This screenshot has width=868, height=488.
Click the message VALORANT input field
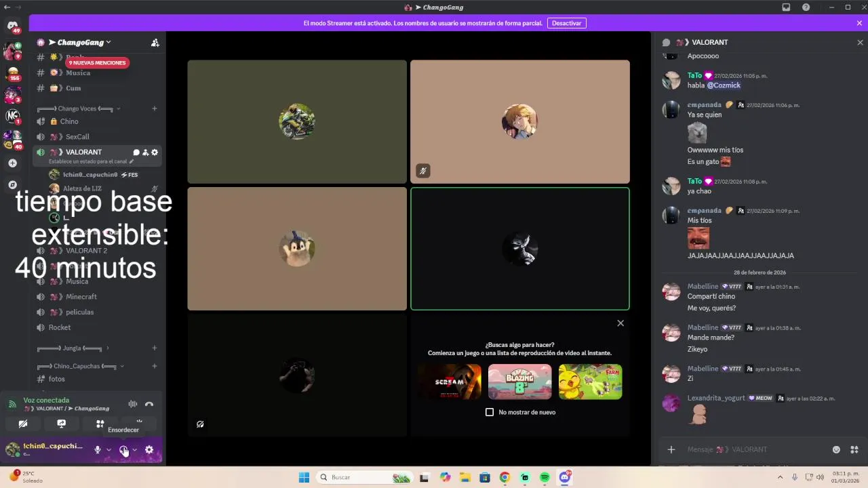tap(756, 449)
